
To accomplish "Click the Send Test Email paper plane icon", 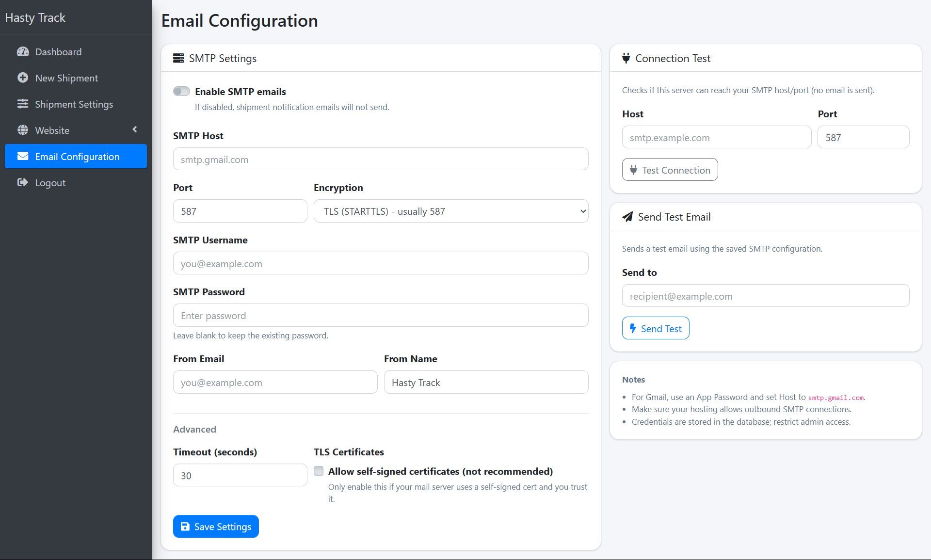I will pyautogui.click(x=627, y=217).
